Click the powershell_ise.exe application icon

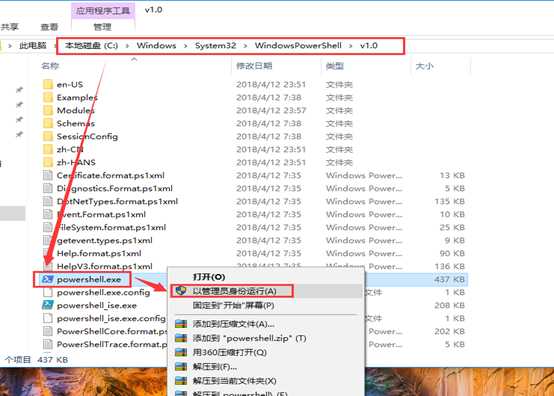(47, 305)
